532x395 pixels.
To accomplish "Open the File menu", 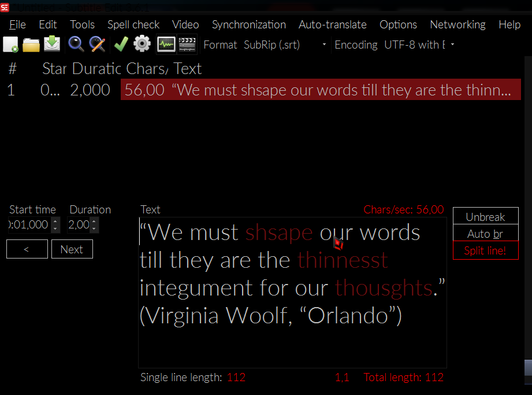I will tap(17, 24).
